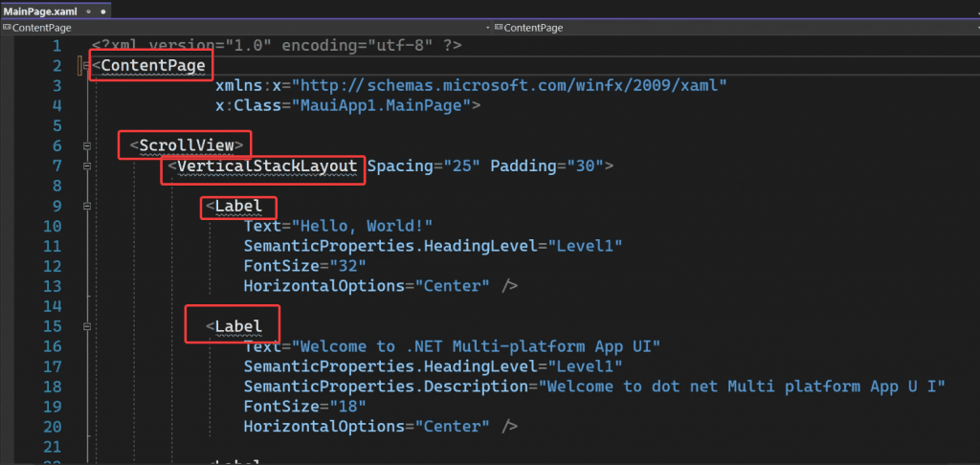Click line number 5 in the gutter

pyautogui.click(x=56, y=125)
